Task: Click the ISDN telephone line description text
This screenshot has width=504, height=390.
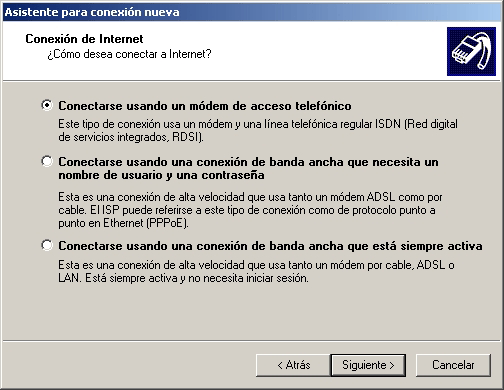Action: 258,124
